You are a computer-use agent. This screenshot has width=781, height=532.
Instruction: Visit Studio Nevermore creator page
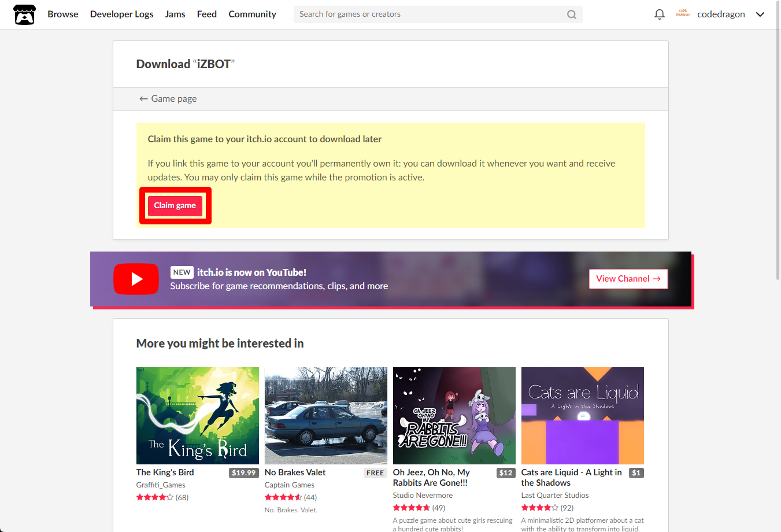423,496
